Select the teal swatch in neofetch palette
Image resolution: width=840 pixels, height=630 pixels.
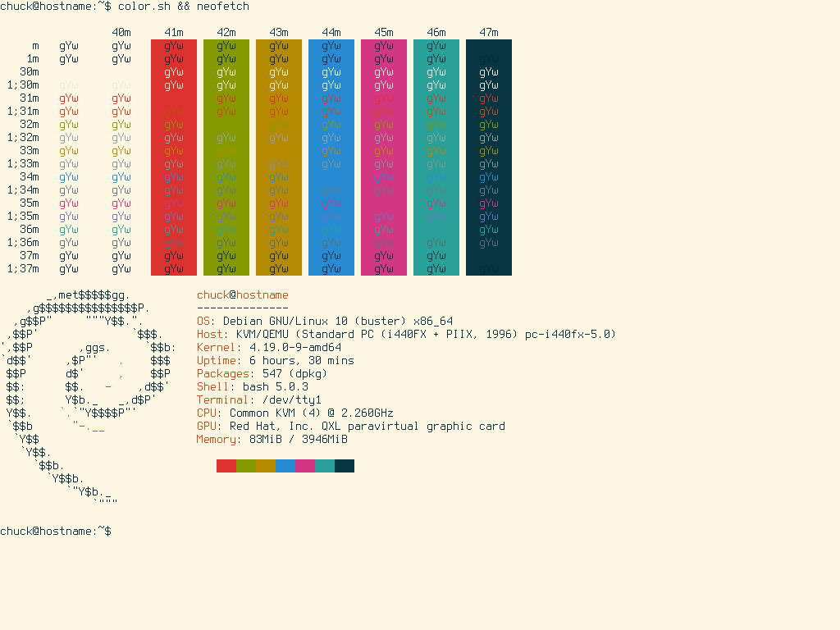point(325,466)
